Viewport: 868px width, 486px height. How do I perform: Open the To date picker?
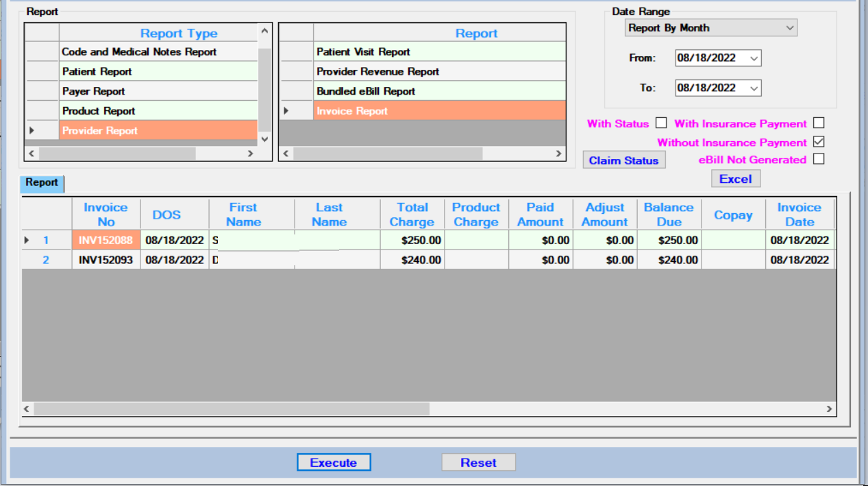pyautogui.click(x=755, y=88)
